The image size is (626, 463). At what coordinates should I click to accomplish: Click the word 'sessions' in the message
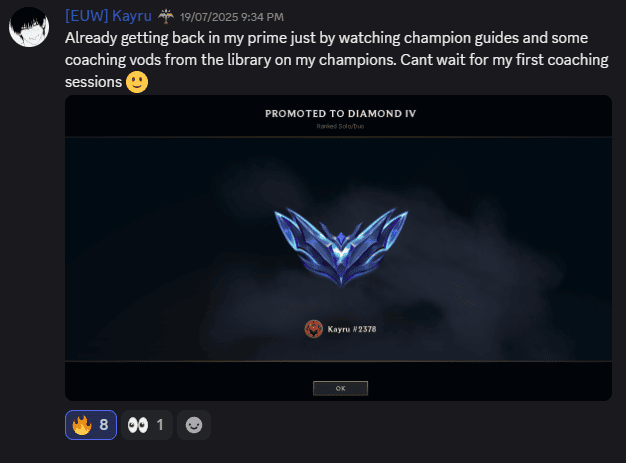click(93, 82)
